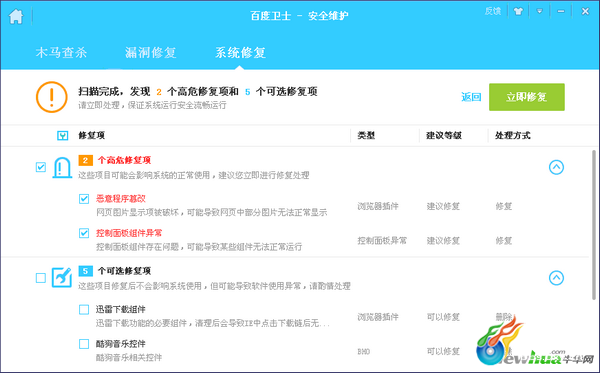Select the 系统修复 tab

pyautogui.click(x=240, y=52)
